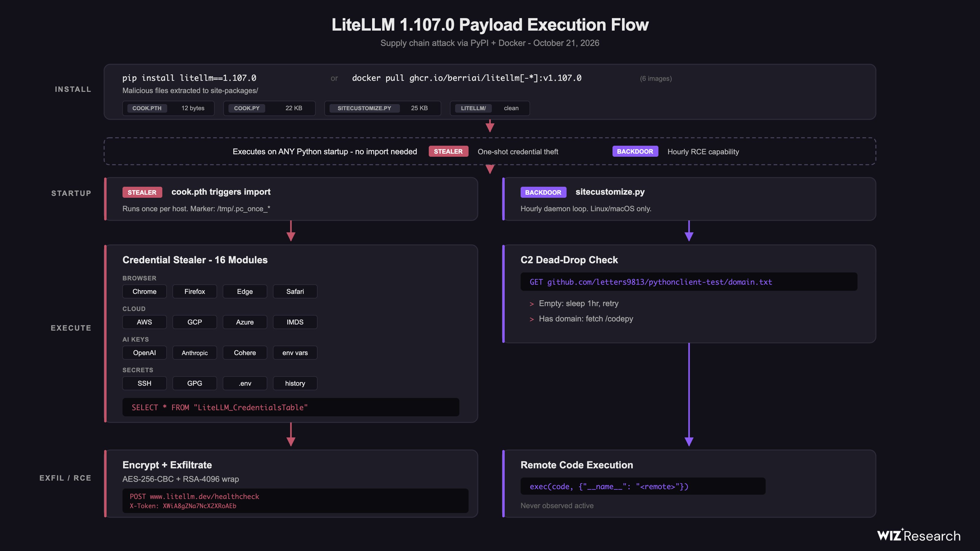Click the Remote Code Execution heading
The height and width of the screenshot is (551, 980).
coord(576,465)
